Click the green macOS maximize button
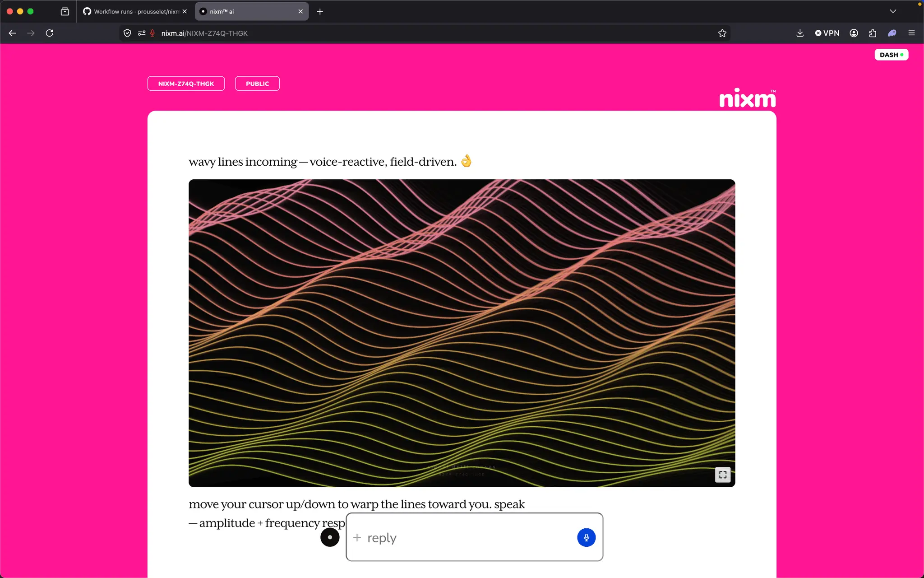Viewport: 924px width, 578px height. [30, 11]
